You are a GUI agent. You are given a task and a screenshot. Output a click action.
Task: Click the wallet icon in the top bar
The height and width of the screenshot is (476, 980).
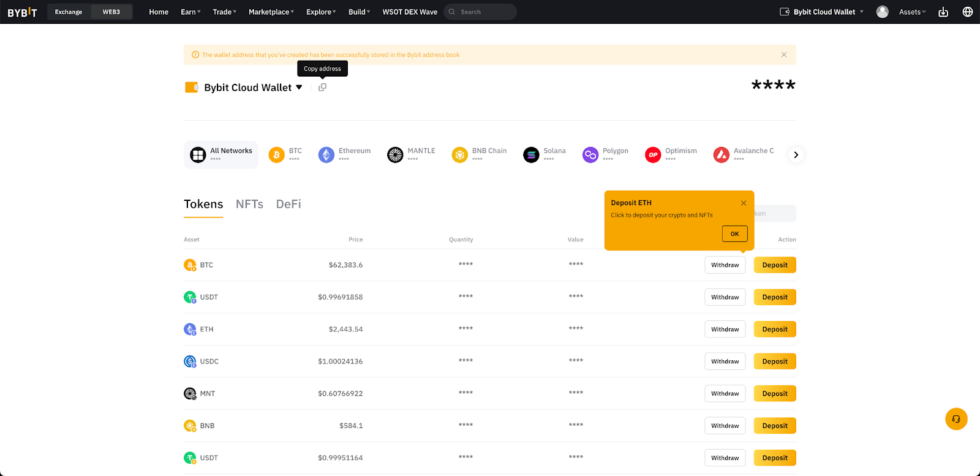click(x=785, y=12)
